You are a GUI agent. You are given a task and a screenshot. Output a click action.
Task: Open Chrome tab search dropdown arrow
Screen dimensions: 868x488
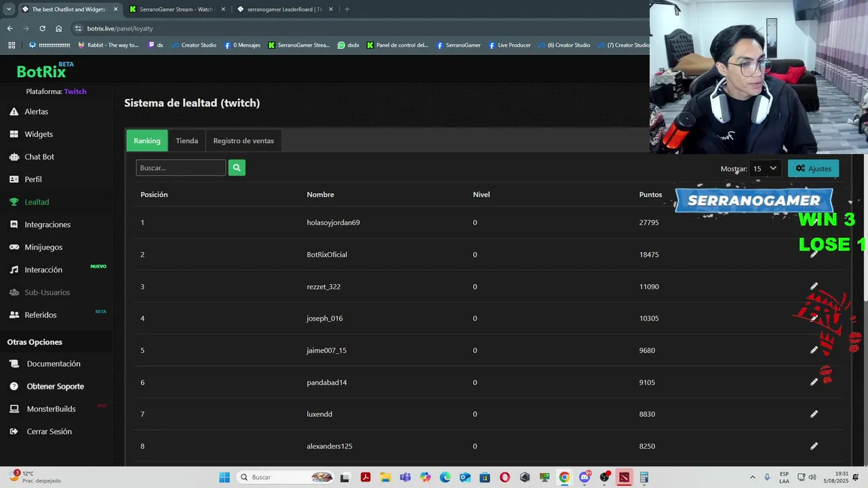tap(9, 9)
